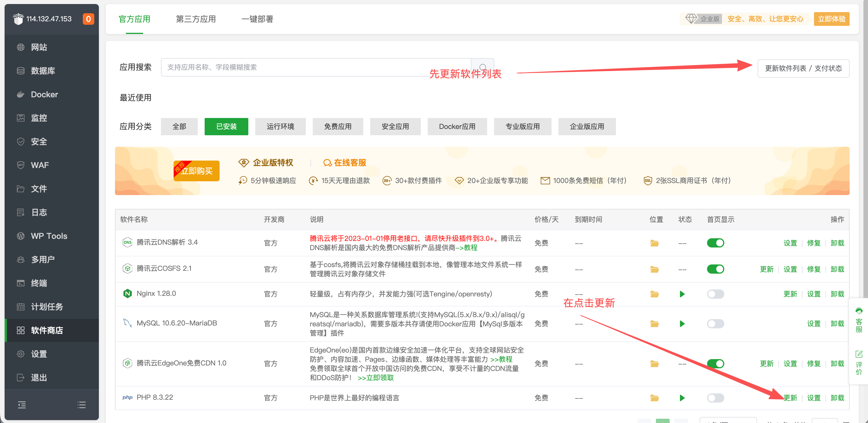
Task: Filter by Docker应用 category
Action: point(457,127)
